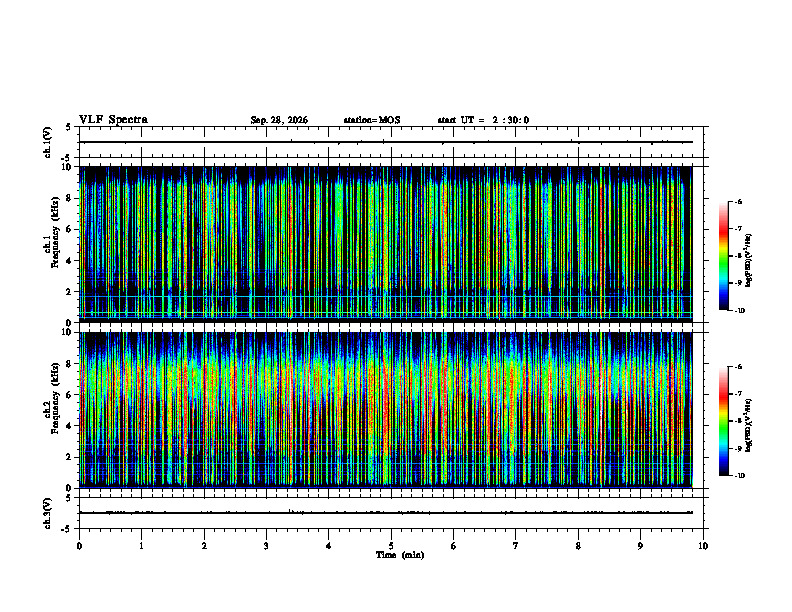Image resolution: width=792 pixels, height=612 pixels.
Task: Click the station=MOS header text
Action: coord(372,120)
